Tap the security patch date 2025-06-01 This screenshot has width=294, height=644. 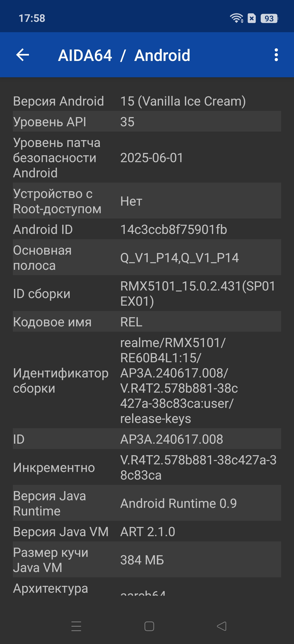point(152,158)
